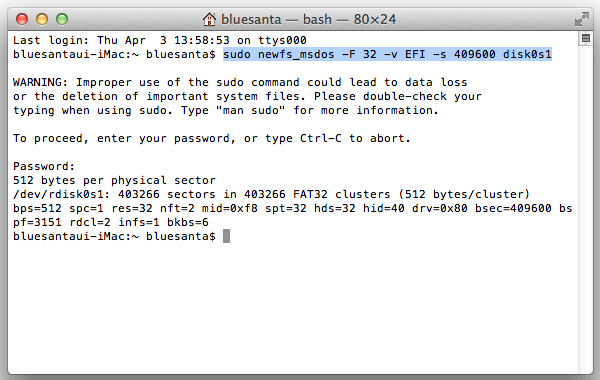Click the vertical scrollbar track on right
Screen dimensions: 600x380
pos(585,209)
